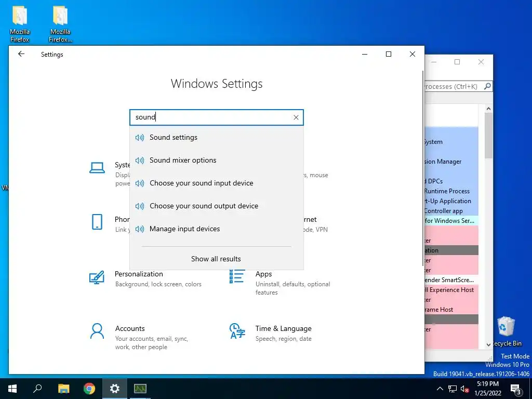The width and height of the screenshot is (532, 399).
Task: Open the notification action center icon
Action: [x=516, y=389]
